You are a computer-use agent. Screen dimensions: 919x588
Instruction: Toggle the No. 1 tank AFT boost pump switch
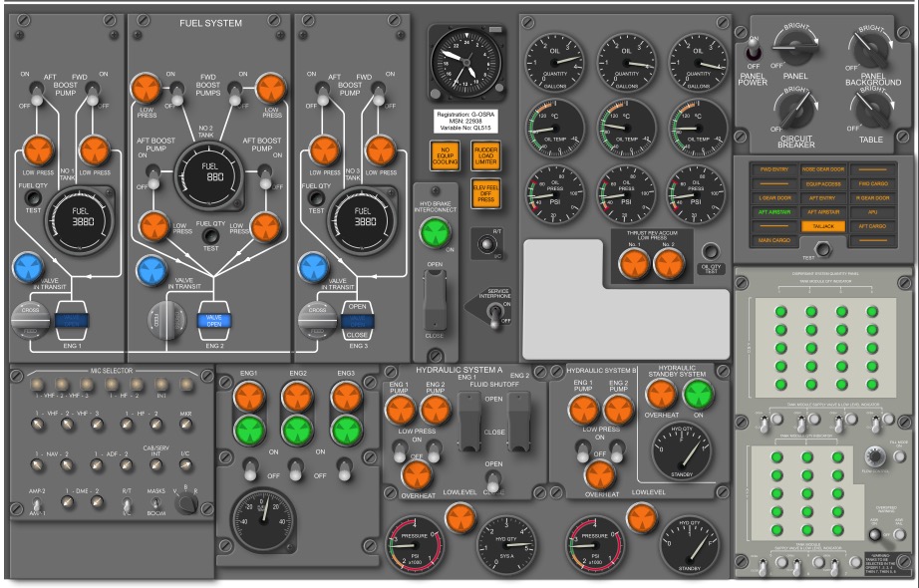37,96
